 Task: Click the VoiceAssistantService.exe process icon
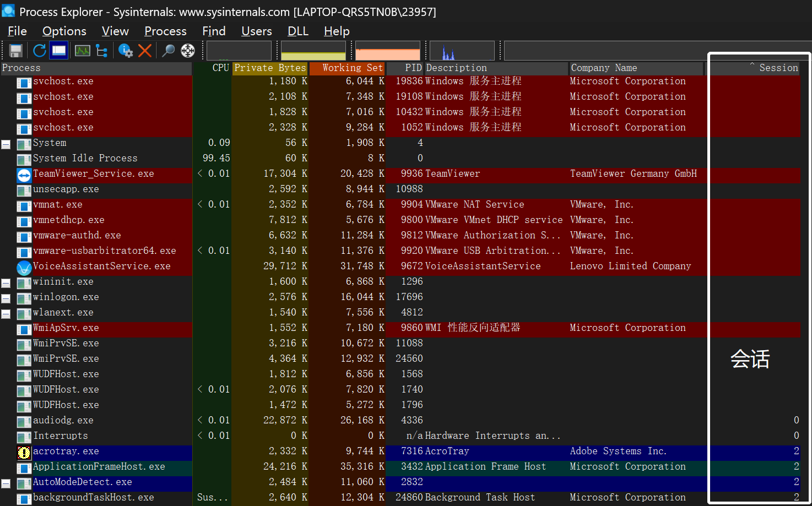[24, 268]
